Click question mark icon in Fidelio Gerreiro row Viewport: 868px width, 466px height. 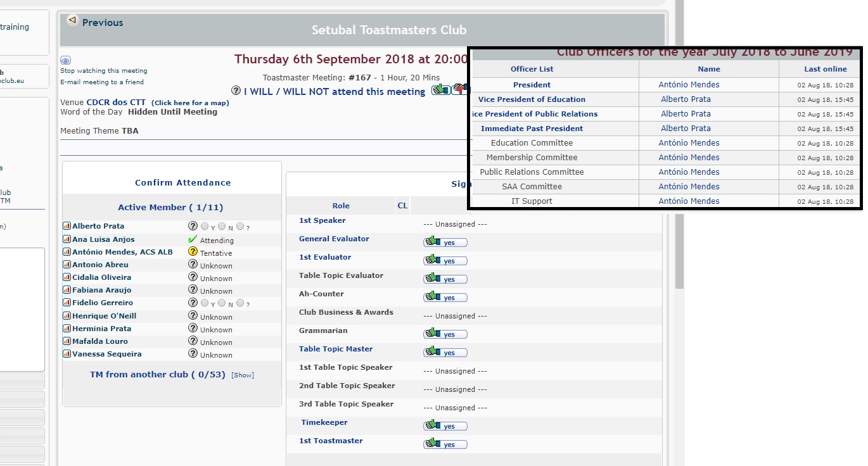[193, 303]
